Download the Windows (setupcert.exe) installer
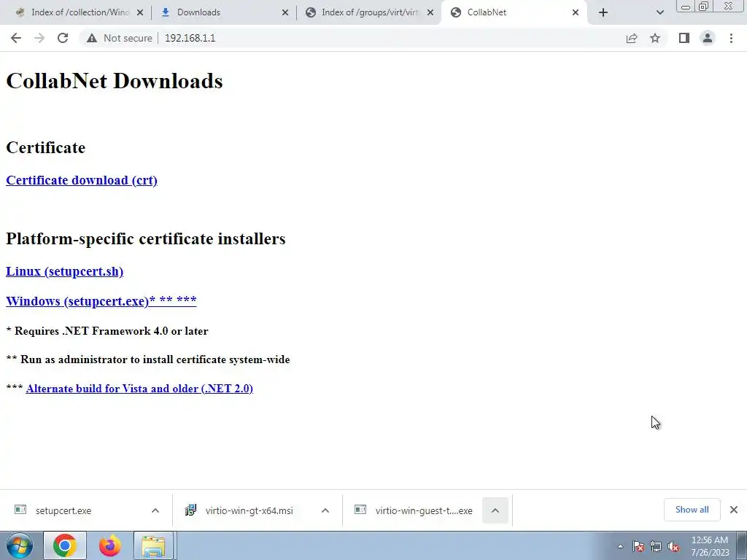Viewport: 747px width, 560px height. tap(101, 301)
